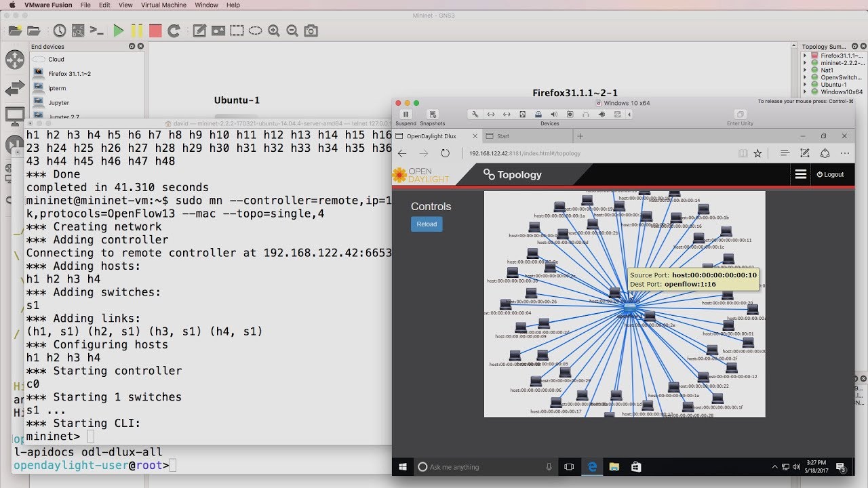The width and height of the screenshot is (868, 488).
Task: Open Edge Hub icon
Action: [785, 154]
